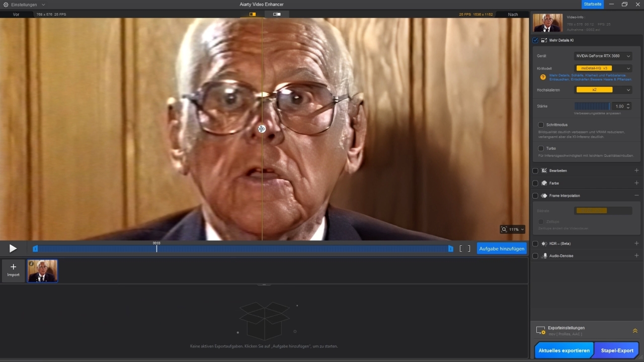Switch to split-screen comparison view

click(x=253, y=14)
